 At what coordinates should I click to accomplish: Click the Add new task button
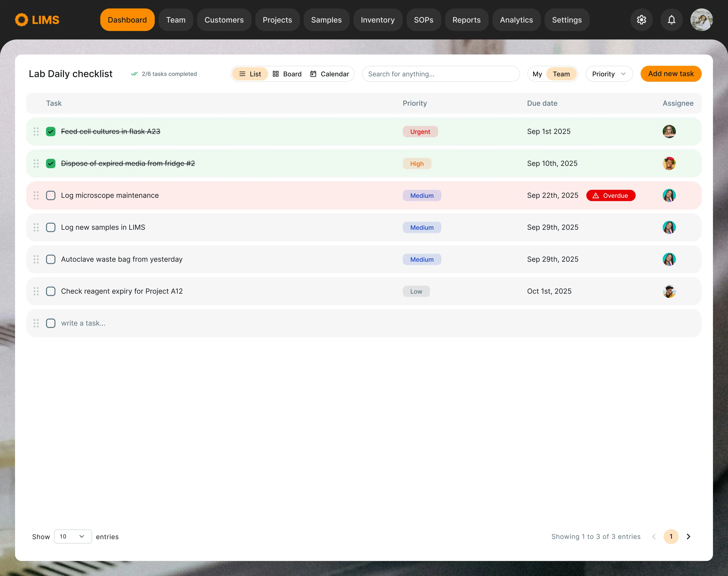(671, 74)
